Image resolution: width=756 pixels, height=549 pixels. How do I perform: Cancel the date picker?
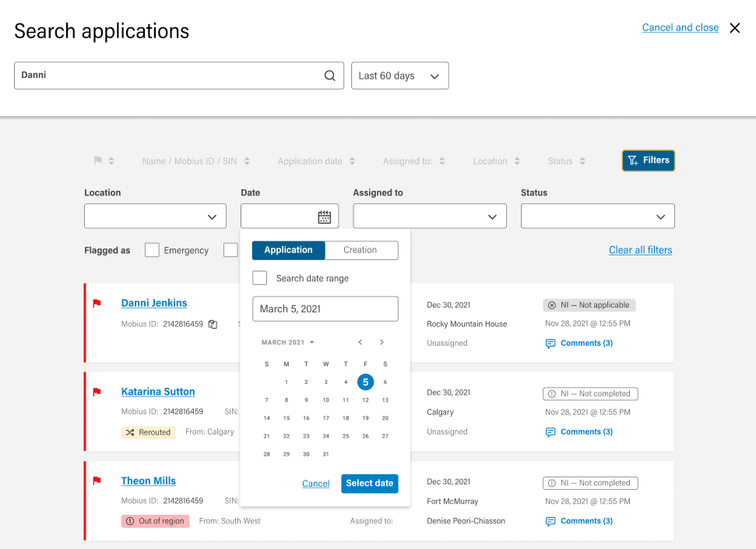point(316,484)
